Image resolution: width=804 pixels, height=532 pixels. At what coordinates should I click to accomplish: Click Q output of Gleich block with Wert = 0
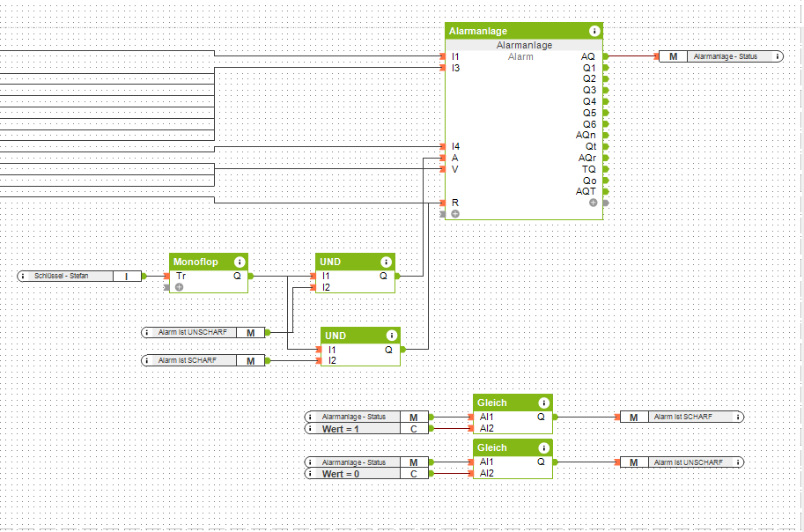(556, 462)
